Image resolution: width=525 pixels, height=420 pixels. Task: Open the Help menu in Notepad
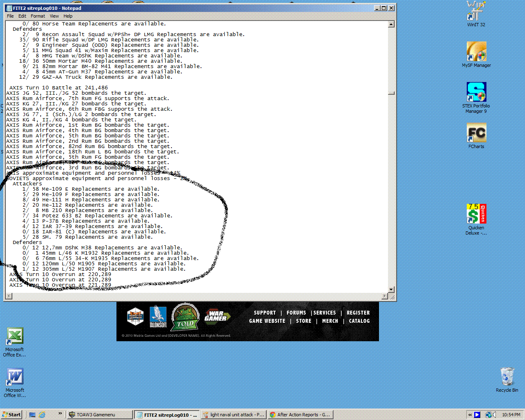pyautogui.click(x=68, y=16)
